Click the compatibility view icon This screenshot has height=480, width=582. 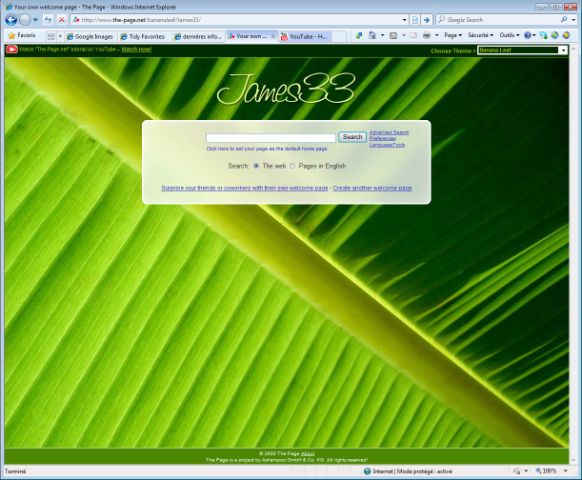tap(415, 20)
